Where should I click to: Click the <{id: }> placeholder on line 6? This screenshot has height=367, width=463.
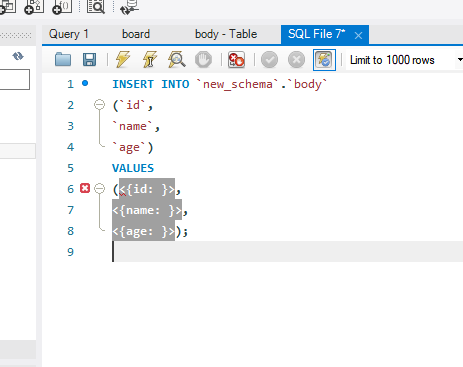[147, 189]
